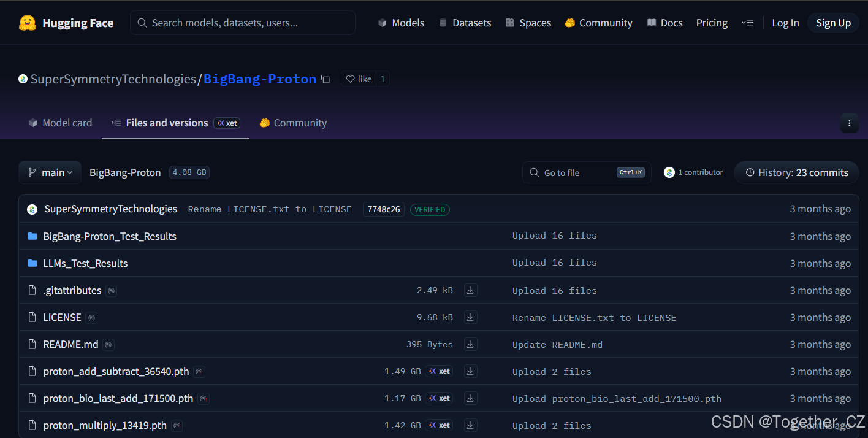The width and height of the screenshot is (868, 438).
Task: Copy the model name using the copy icon
Action: pyautogui.click(x=325, y=79)
